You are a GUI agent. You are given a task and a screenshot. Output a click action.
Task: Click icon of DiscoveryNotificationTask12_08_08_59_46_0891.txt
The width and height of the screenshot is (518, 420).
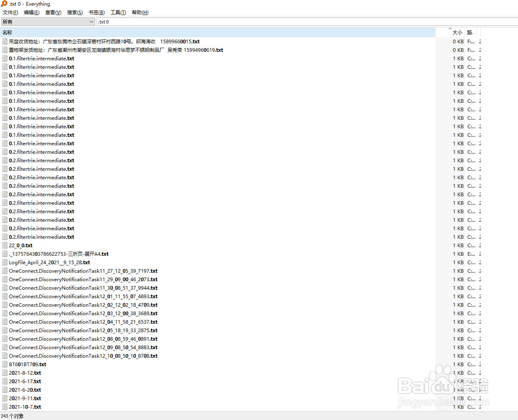(x=5, y=339)
